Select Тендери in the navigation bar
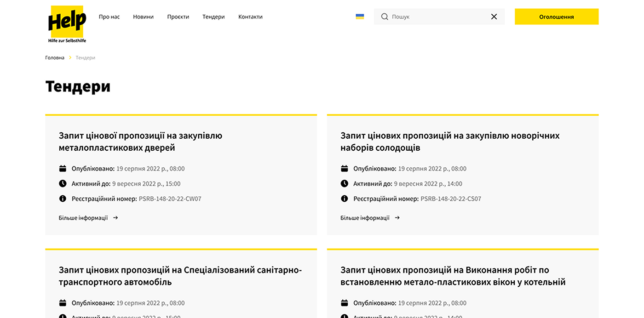The width and height of the screenshot is (644, 318). click(213, 17)
